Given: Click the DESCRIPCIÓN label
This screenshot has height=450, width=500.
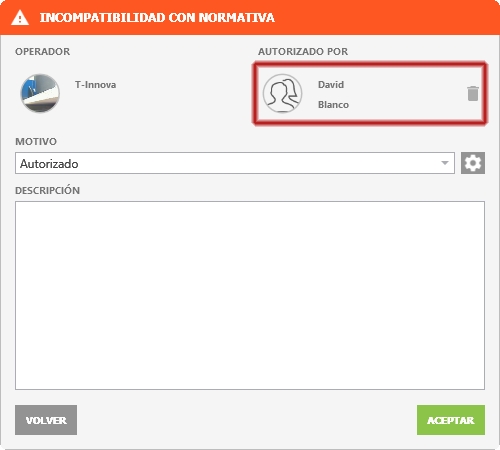Looking at the screenshot, I should (47, 190).
